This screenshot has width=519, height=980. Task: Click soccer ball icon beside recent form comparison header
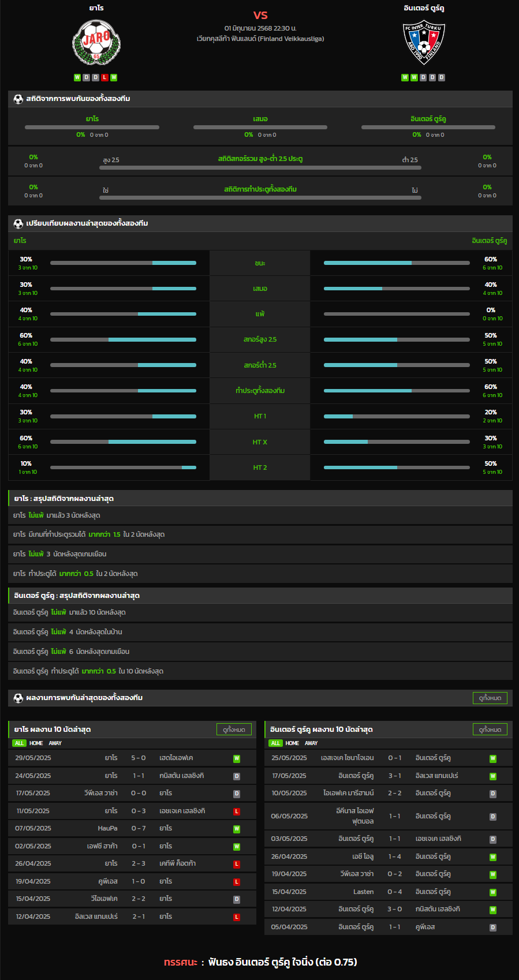pos(18,223)
